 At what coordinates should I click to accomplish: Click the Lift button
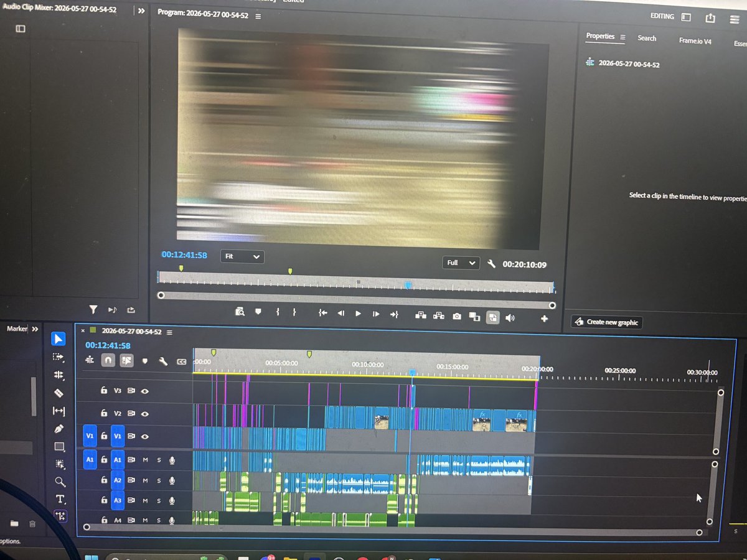coord(421,315)
